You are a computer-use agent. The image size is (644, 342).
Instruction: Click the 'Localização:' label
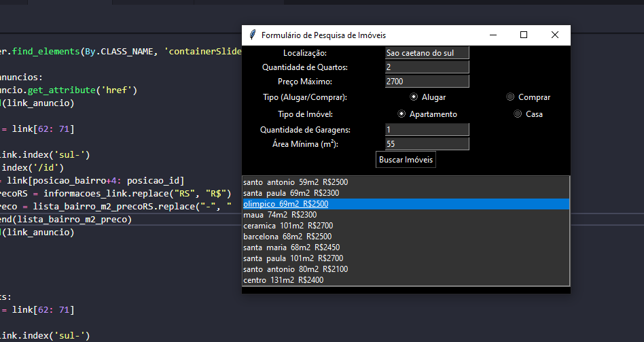point(305,53)
